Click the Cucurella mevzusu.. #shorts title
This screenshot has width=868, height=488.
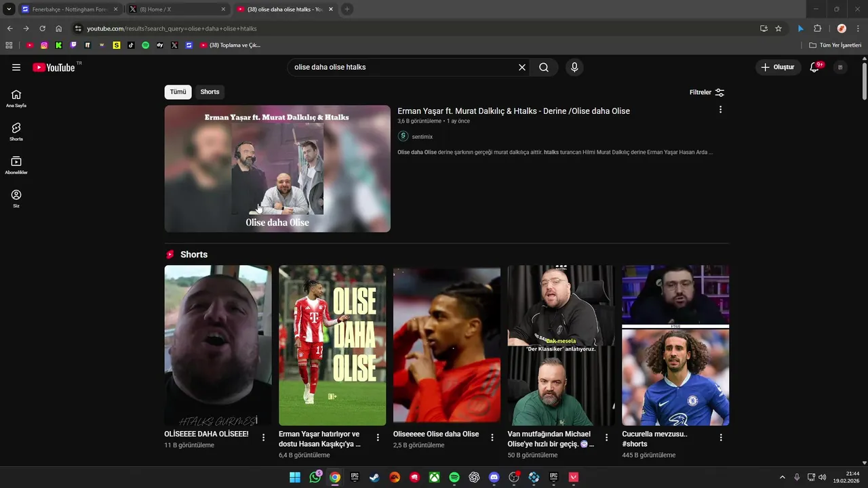pos(655,439)
